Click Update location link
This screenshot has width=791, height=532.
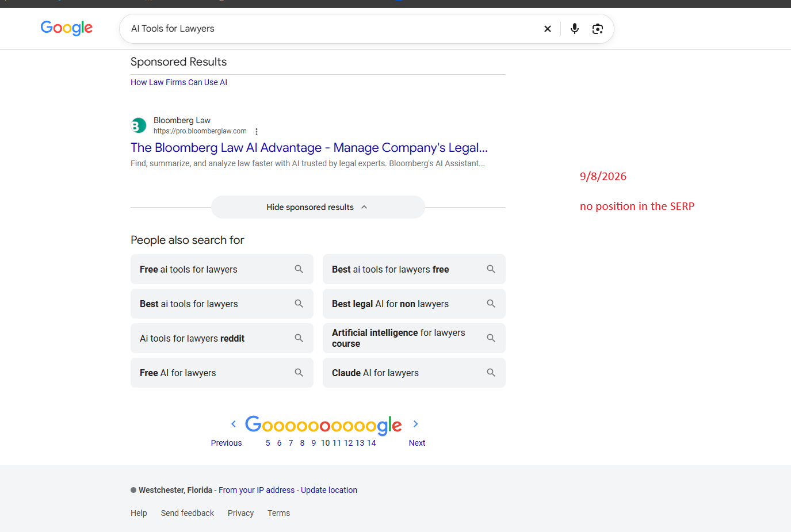329,490
